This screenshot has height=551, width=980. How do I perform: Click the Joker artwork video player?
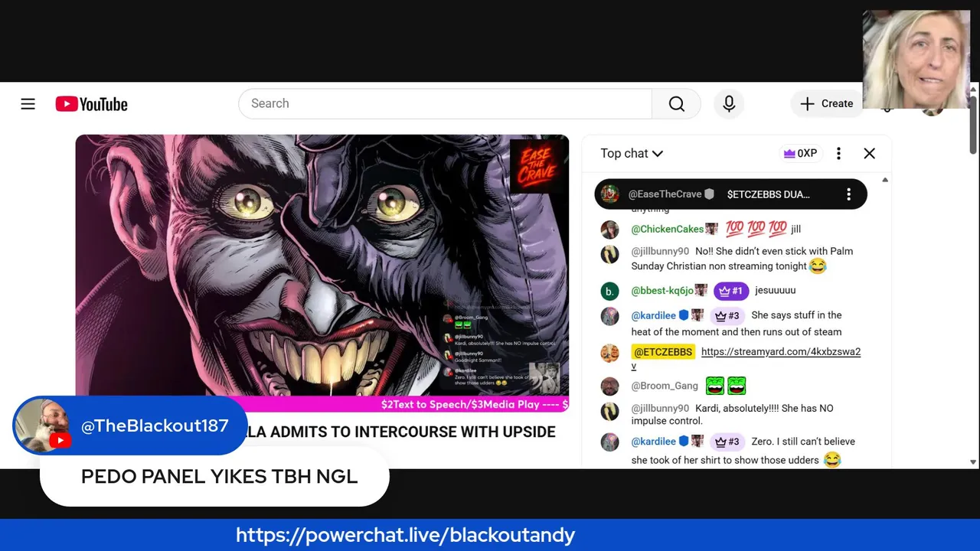(x=322, y=272)
